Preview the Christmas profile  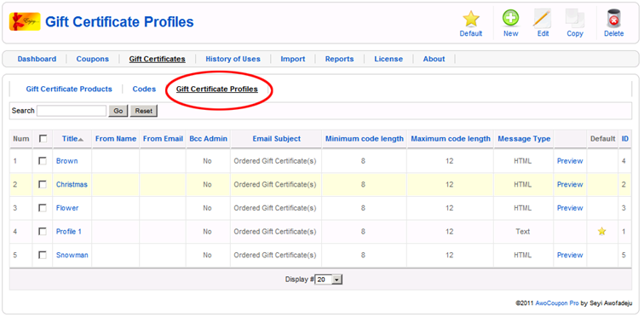[x=570, y=184]
